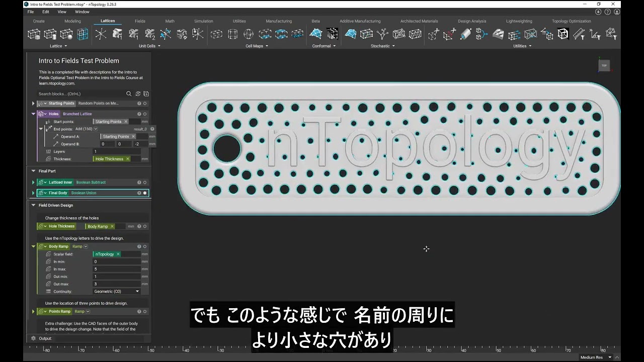Switch to the Fields ribbon tab
This screenshot has height=362, width=644.
click(x=140, y=21)
